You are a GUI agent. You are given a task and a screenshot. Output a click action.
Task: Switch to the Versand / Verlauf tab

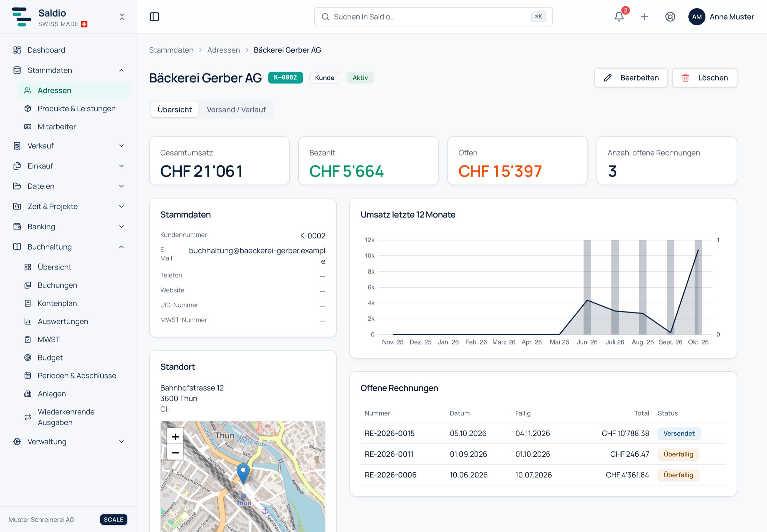[x=236, y=110]
